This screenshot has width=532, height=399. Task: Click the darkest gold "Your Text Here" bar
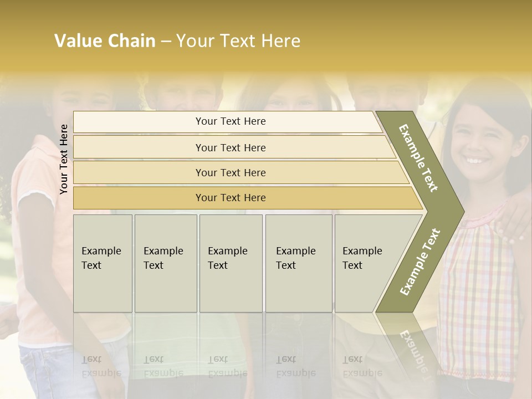pos(231,198)
